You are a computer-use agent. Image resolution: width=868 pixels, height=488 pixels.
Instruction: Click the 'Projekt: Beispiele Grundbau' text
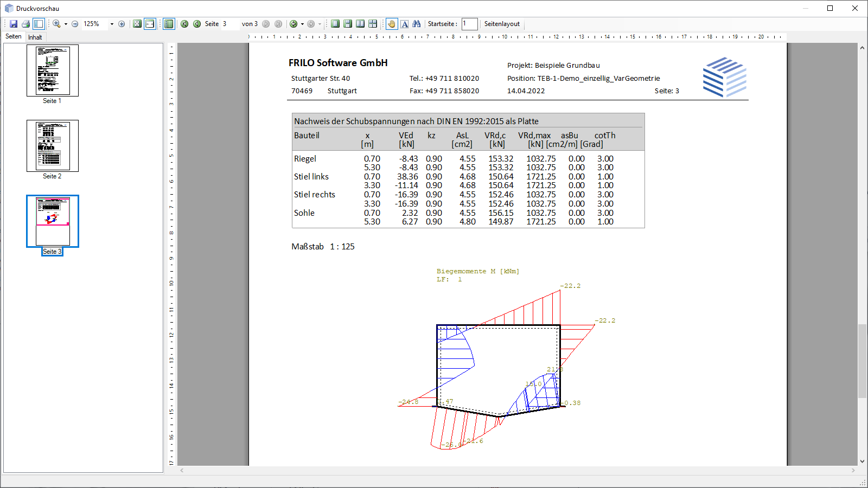click(x=553, y=66)
